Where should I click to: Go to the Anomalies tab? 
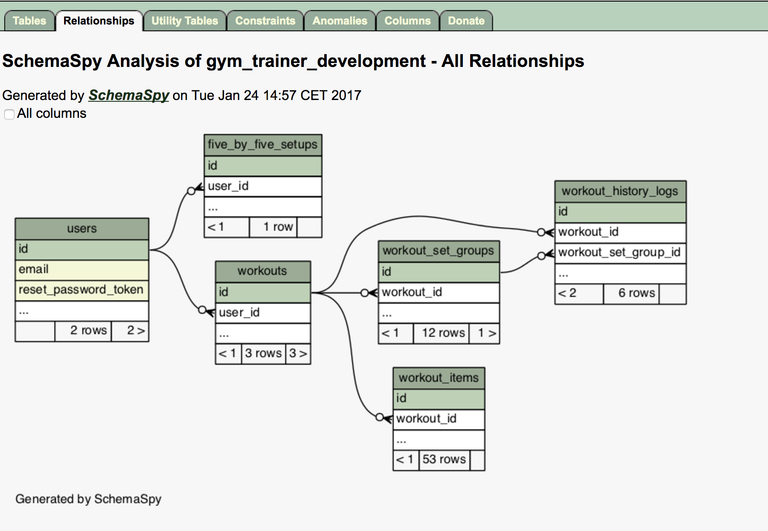point(339,20)
